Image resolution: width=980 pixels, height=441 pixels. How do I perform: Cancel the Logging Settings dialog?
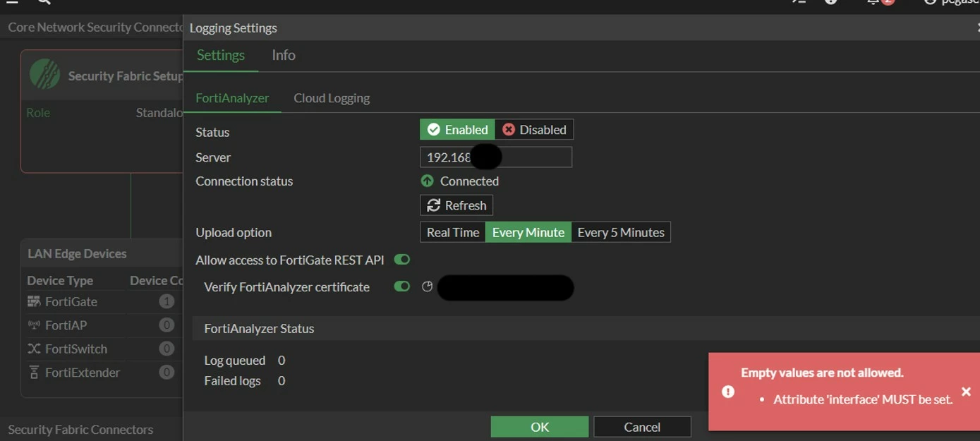pos(642,427)
